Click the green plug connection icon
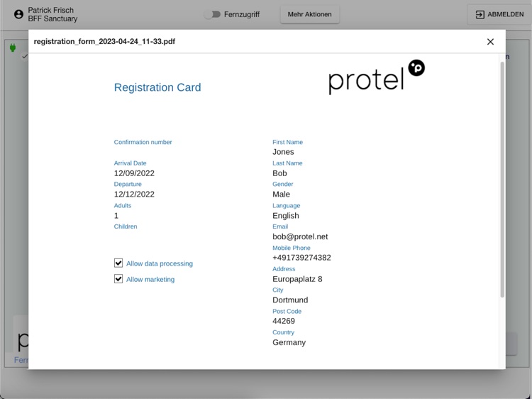This screenshot has height=399, width=532. (13, 48)
